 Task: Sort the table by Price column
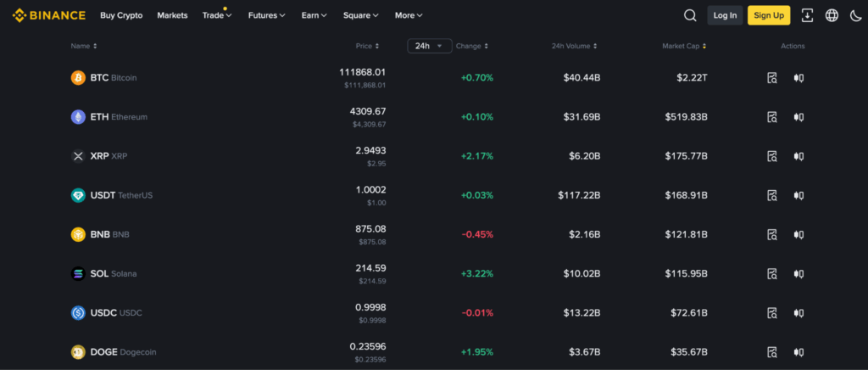coord(367,46)
